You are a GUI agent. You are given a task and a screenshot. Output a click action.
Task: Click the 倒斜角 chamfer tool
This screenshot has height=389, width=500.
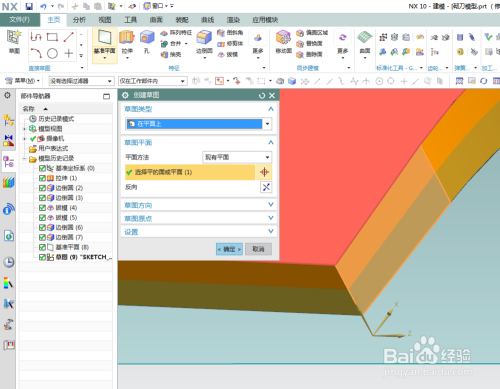(230, 32)
